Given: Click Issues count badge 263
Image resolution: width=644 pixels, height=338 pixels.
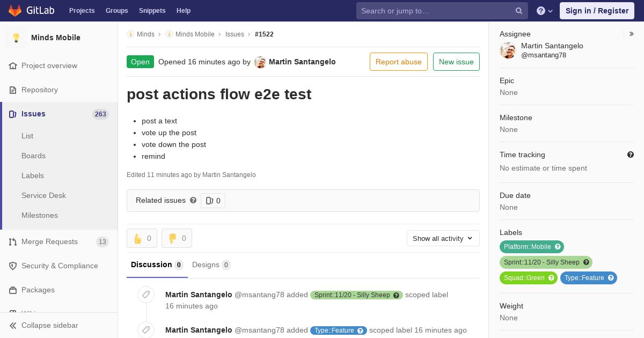Looking at the screenshot, I should point(100,114).
